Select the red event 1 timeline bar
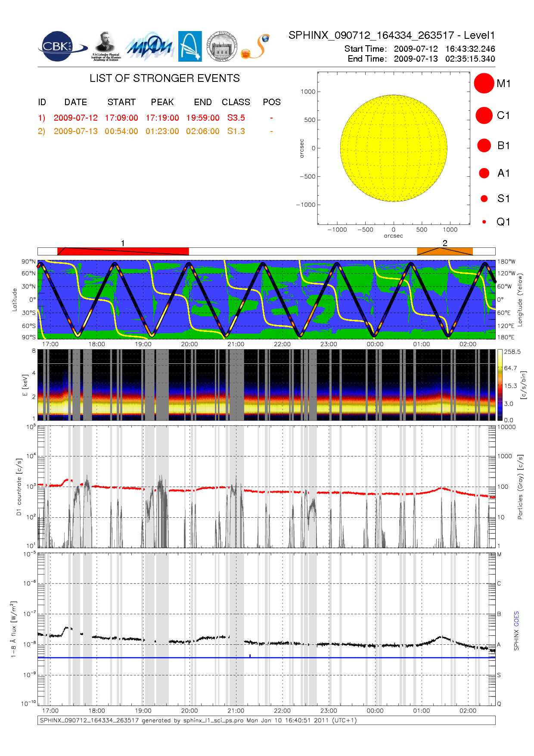The image size is (534, 756). [x=123, y=251]
